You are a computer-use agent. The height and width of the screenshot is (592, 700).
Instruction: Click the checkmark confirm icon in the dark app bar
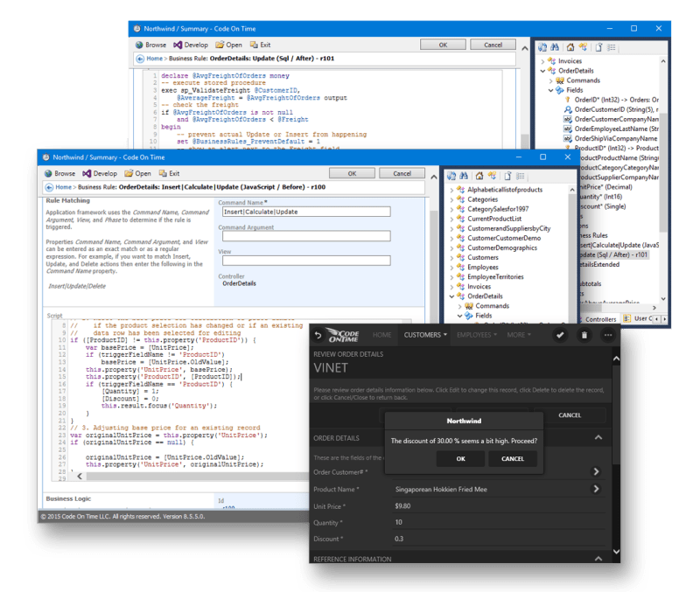point(560,336)
